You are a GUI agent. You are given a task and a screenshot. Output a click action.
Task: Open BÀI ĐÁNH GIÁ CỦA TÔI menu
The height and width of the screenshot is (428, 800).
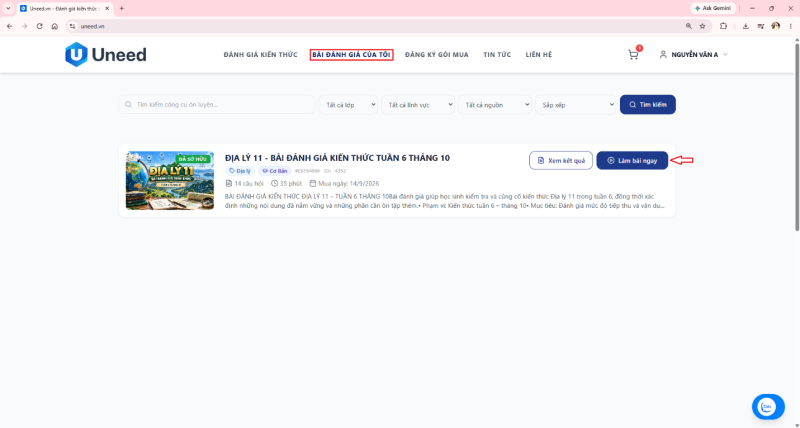coord(352,55)
